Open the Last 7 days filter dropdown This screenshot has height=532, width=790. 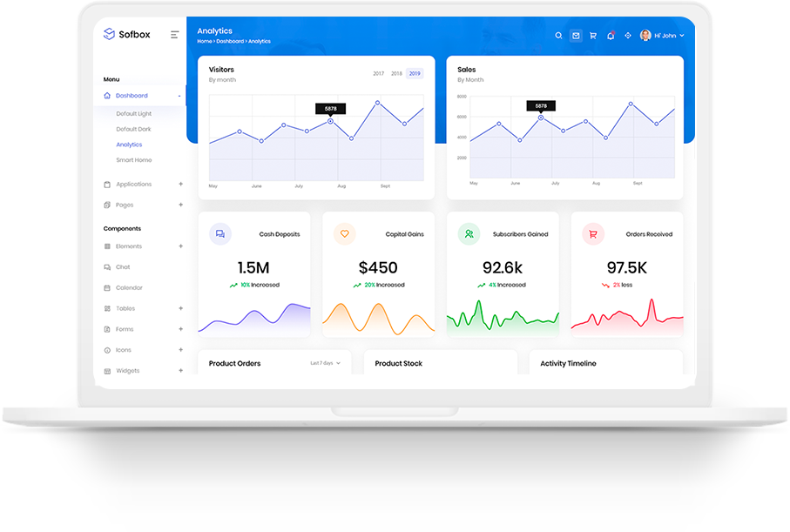[321, 363]
